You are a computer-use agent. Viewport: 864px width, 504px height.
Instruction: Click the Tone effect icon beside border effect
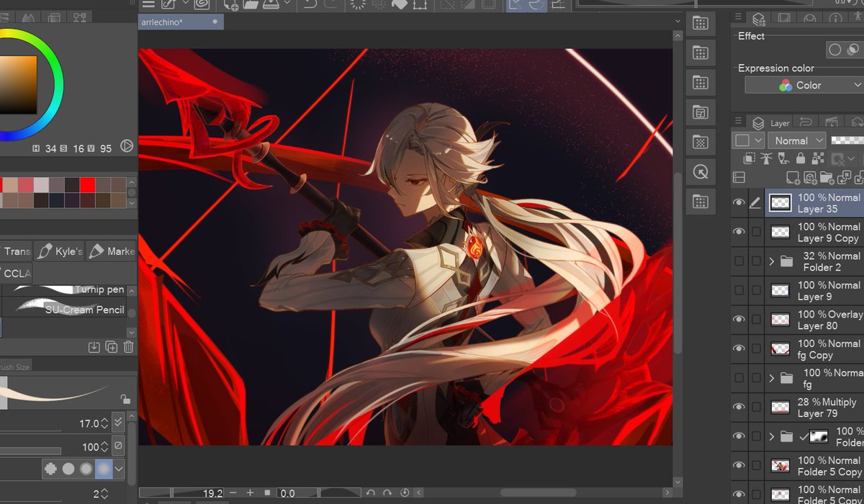click(x=852, y=50)
